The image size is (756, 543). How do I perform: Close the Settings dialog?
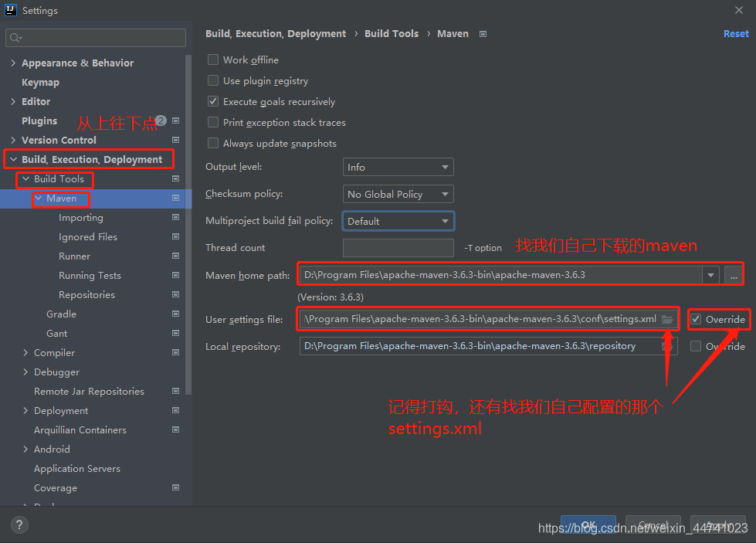click(739, 10)
